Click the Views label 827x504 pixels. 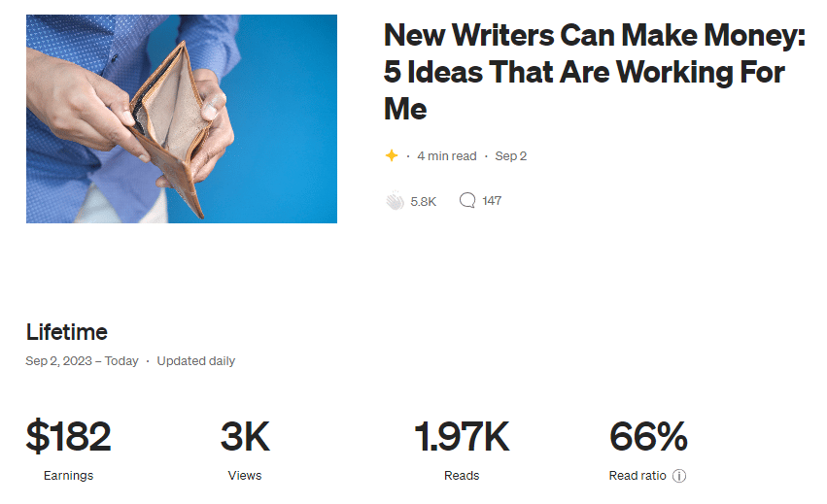click(x=245, y=476)
